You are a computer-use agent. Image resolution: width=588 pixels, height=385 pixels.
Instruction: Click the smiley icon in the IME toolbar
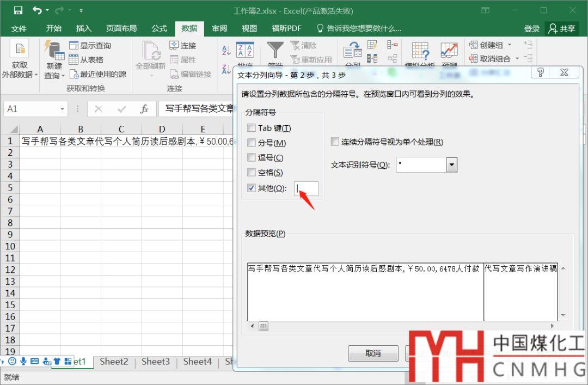pos(13,361)
